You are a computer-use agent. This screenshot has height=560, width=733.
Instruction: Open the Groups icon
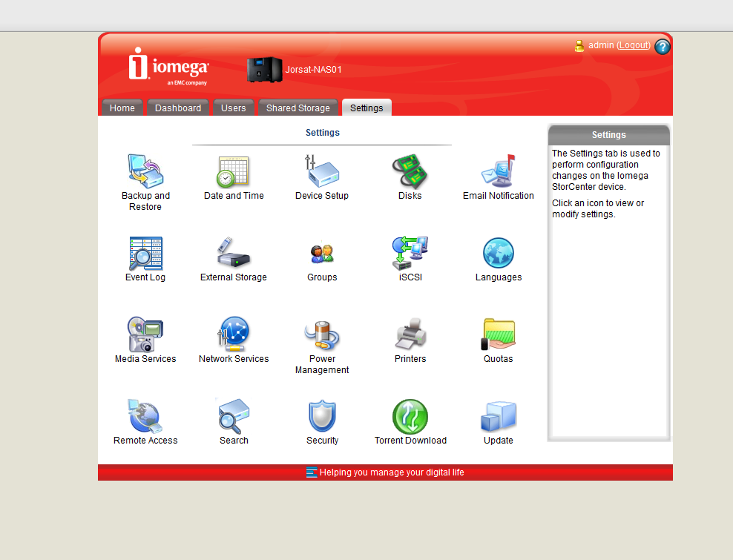point(322,254)
